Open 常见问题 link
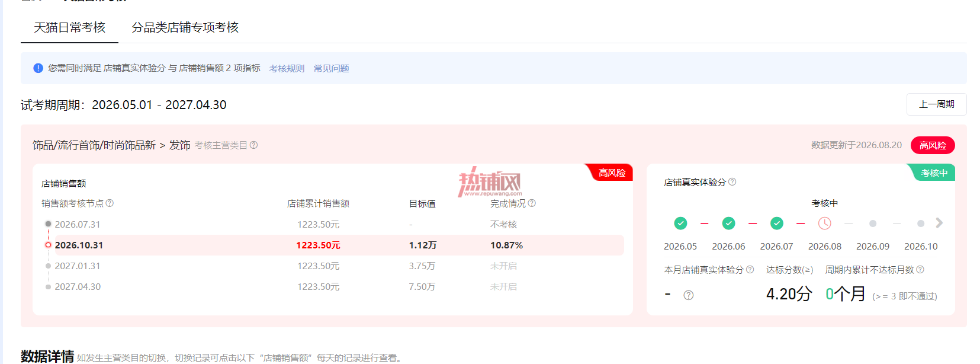The image size is (980, 364). click(x=331, y=69)
